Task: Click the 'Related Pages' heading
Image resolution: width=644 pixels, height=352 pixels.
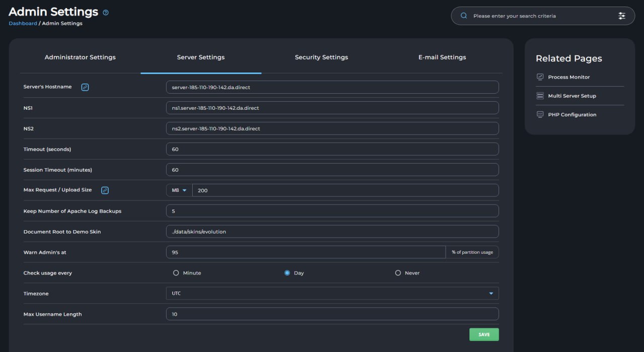Action: (x=569, y=58)
